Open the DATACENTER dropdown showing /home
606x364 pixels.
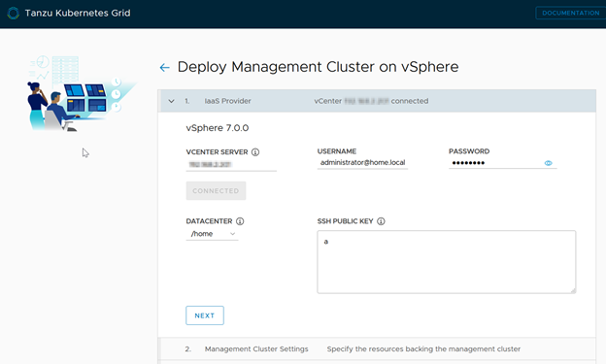[212, 234]
